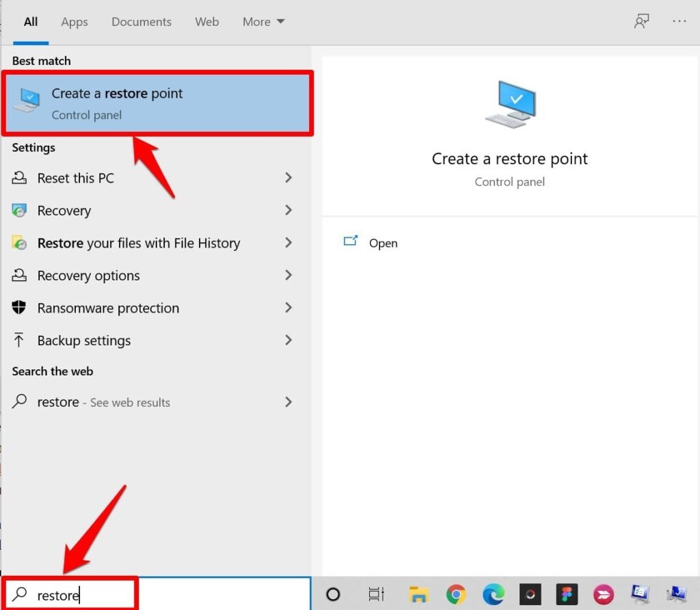Launch Figma from the taskbar
The image size is (700, 610).
click(x=567, y=594)
